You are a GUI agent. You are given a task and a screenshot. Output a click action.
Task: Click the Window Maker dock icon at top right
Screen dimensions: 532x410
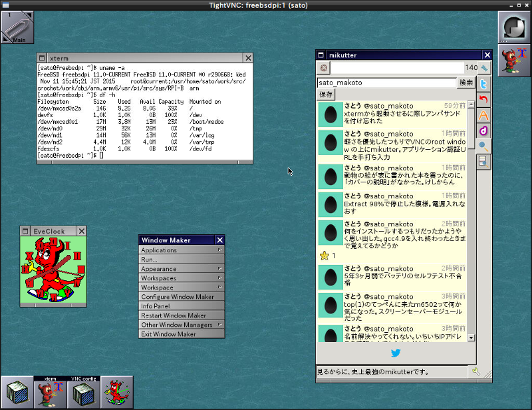pos(514,27)
